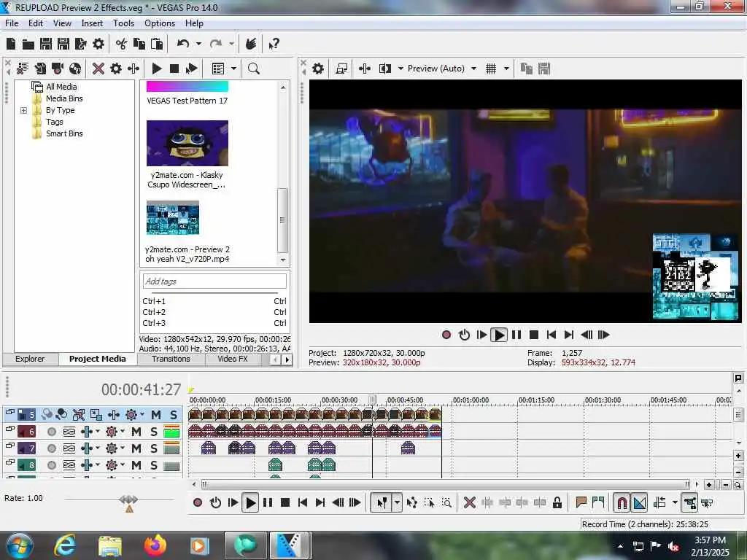The image size is (747, 560).
Task: Undo the last action
Action: pyautogui.click(x=183, y=44)
